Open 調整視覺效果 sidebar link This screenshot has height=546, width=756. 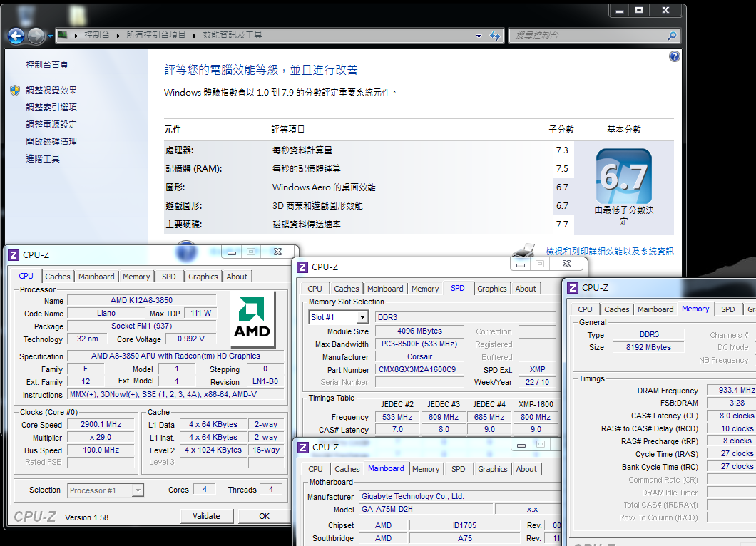click(x=51, y=90)
